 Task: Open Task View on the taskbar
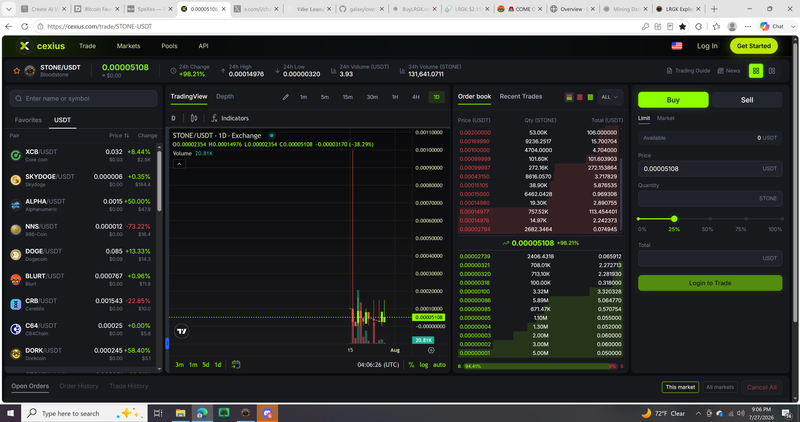(158, 413)
